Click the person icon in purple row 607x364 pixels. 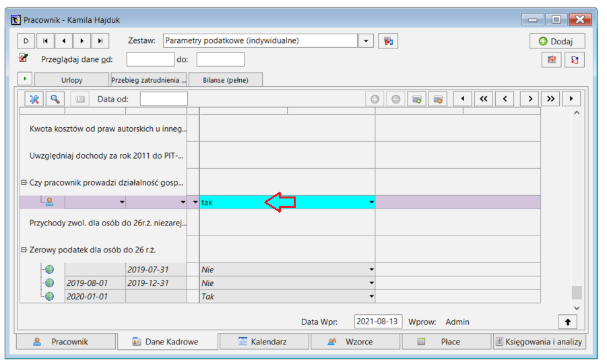pos(50,202)
